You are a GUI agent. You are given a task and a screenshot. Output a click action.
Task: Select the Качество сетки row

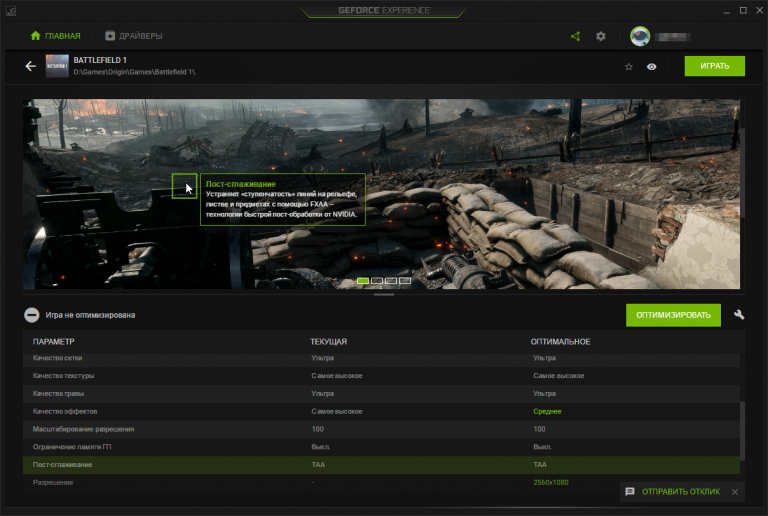tap(381, 358)
